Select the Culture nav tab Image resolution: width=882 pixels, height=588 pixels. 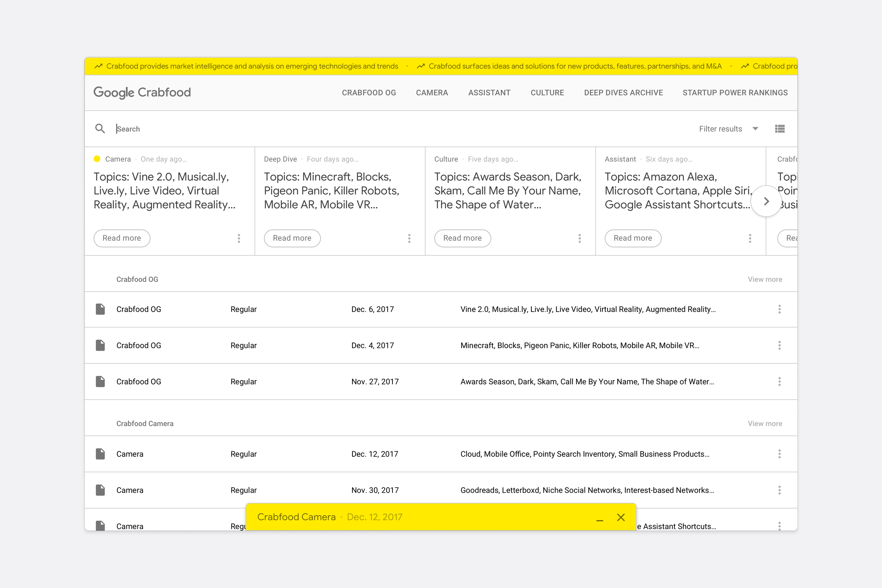click(x=547, y=93)
